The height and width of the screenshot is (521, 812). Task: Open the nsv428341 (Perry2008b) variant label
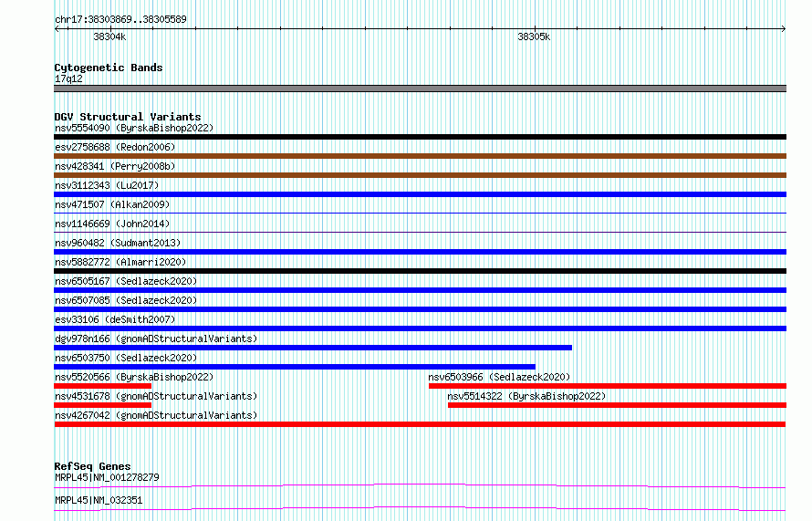coord(115,166)
